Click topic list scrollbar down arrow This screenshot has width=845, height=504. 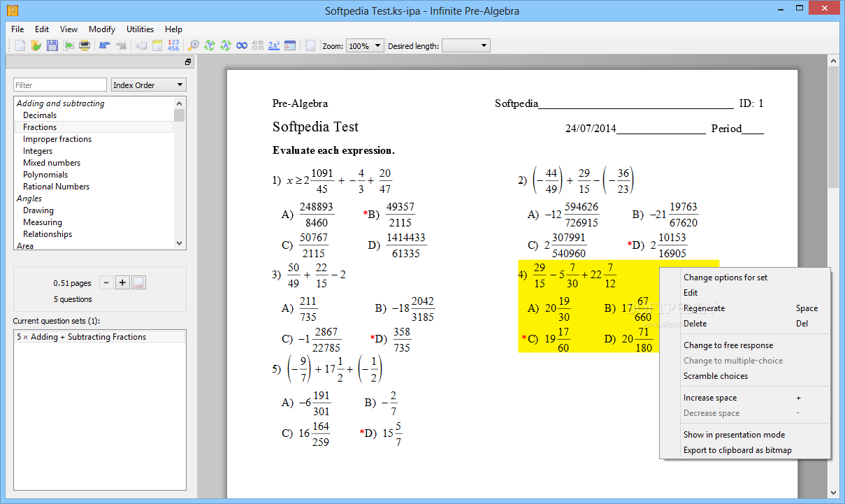(180, 243)
